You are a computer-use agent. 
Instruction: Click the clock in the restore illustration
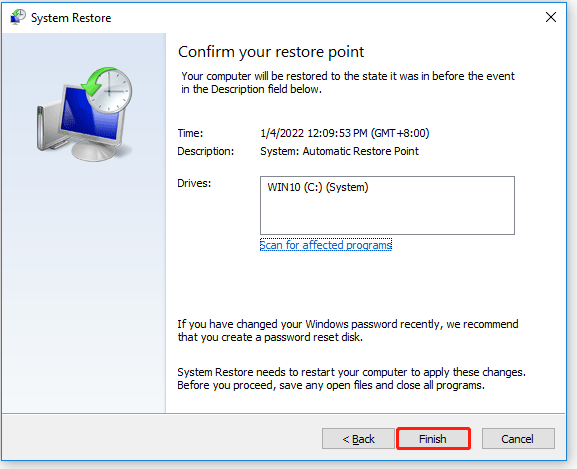[109, 90]
